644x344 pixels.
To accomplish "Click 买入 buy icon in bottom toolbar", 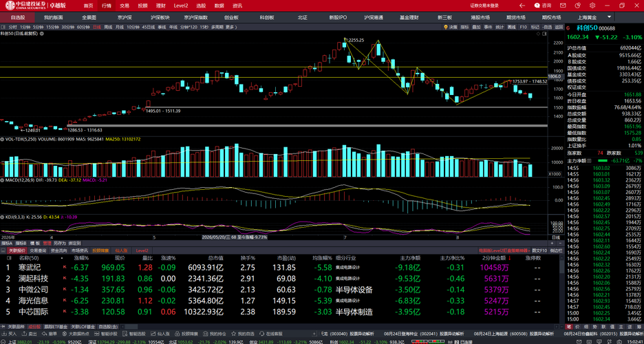I will (3, 334).
